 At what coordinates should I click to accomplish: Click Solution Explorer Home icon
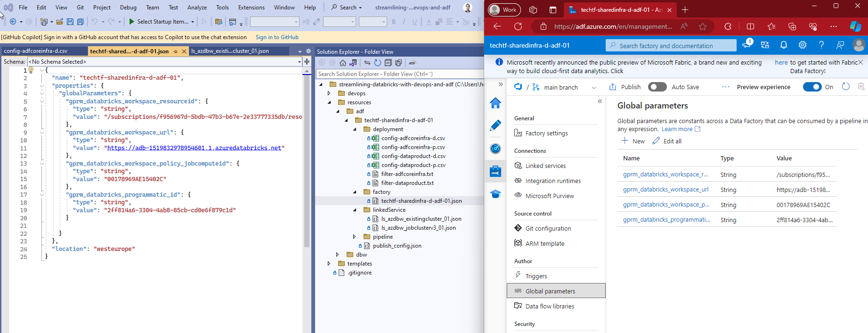343,63
